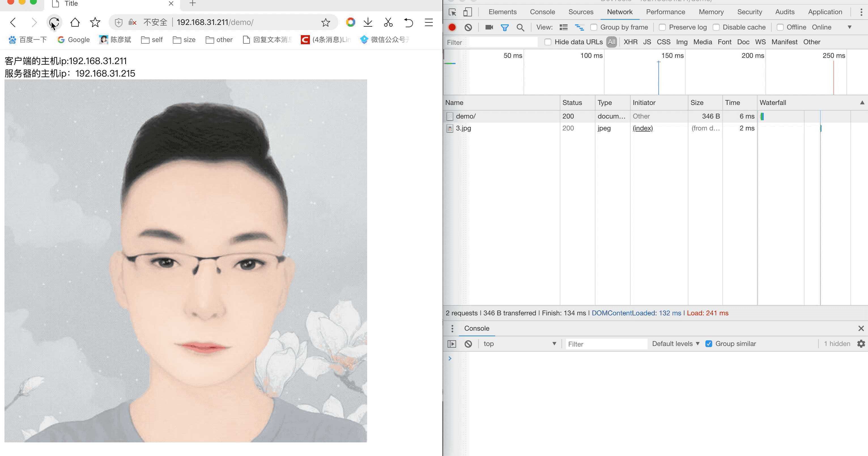Click the red record network log button
This screenshot has width=868, height=456.
[x=452, y=27]
